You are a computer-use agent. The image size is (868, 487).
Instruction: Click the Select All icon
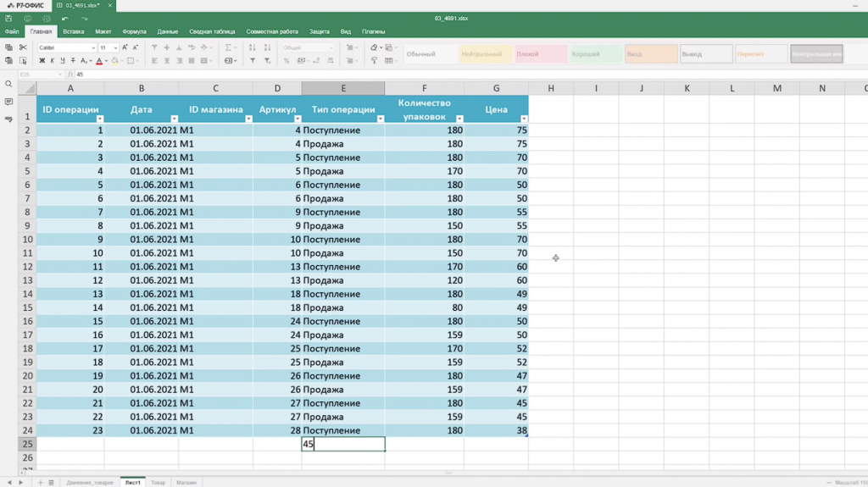click(x=23, y=61)
